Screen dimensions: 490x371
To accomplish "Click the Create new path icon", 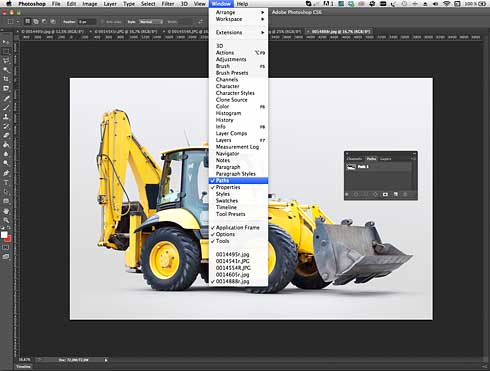I will pyautogui.click(x=396, y=194).
